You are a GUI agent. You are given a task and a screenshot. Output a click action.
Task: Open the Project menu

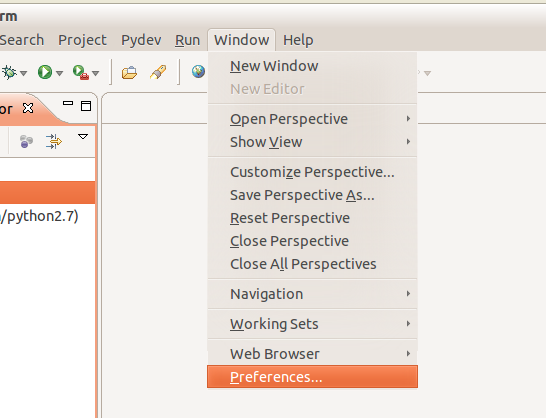coord(82,40)
